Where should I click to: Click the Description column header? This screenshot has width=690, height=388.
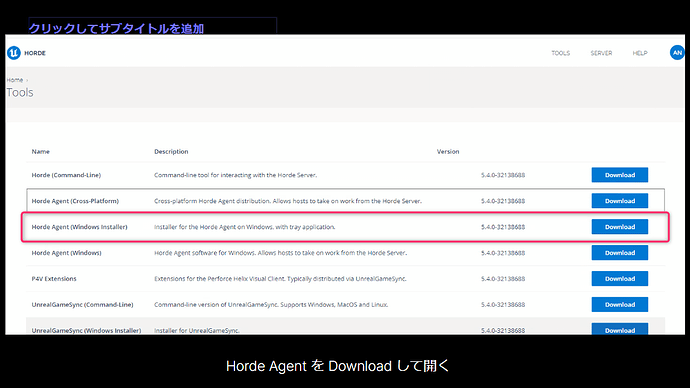coord(171,151)
